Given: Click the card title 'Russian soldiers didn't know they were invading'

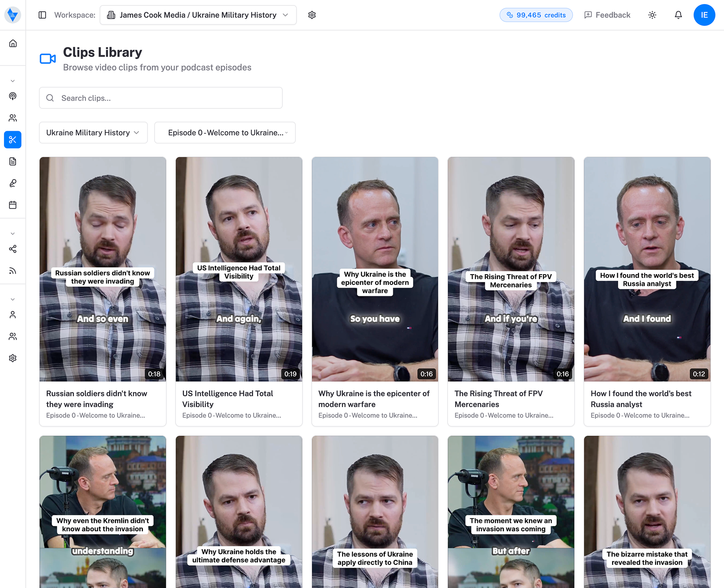Looking at the screenshot, I should click(97, 399).
